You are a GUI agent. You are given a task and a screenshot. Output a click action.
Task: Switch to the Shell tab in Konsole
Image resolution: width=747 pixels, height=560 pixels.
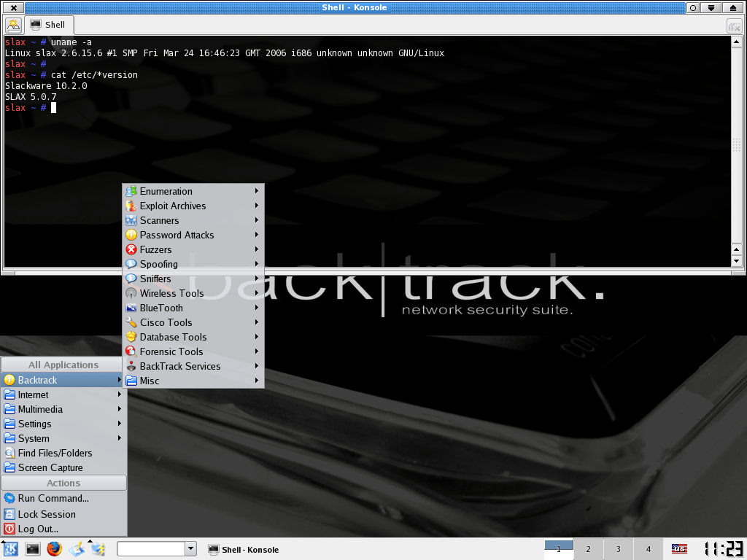coord(48,24)
